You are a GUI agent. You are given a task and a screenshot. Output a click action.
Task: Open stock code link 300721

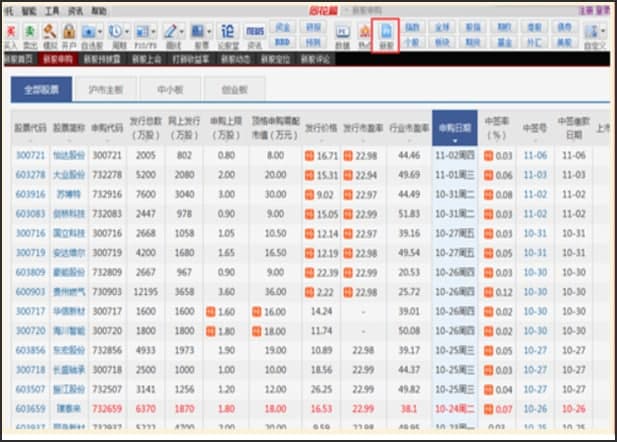[31, 156]
